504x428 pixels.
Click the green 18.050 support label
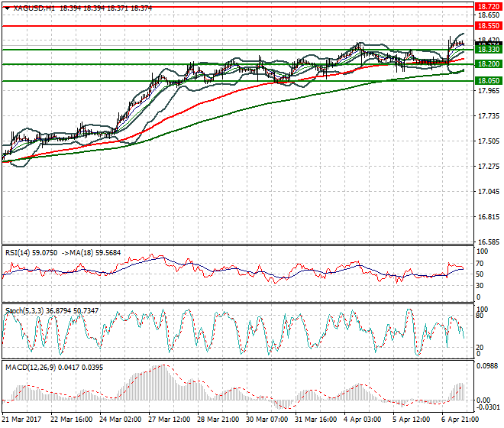click(x=488, y=81)
